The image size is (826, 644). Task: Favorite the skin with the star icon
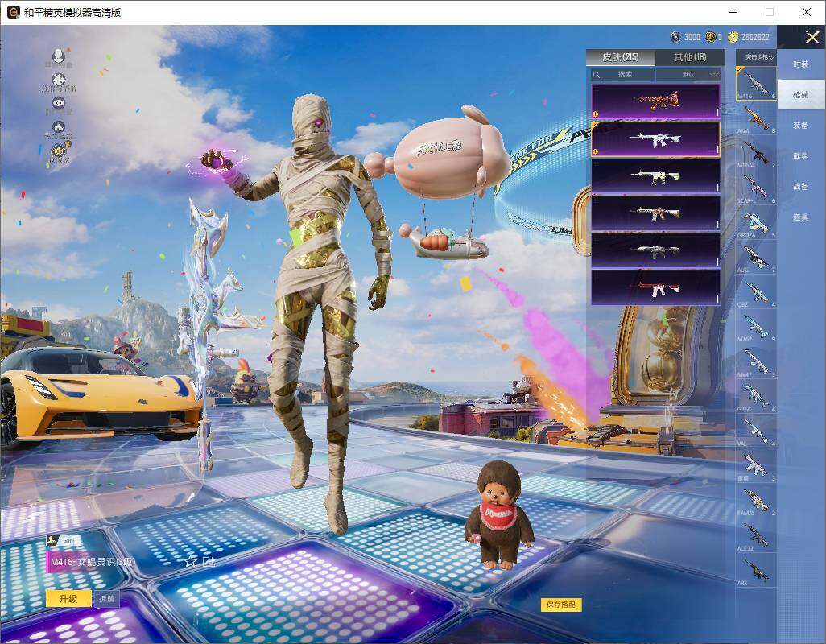190,561
